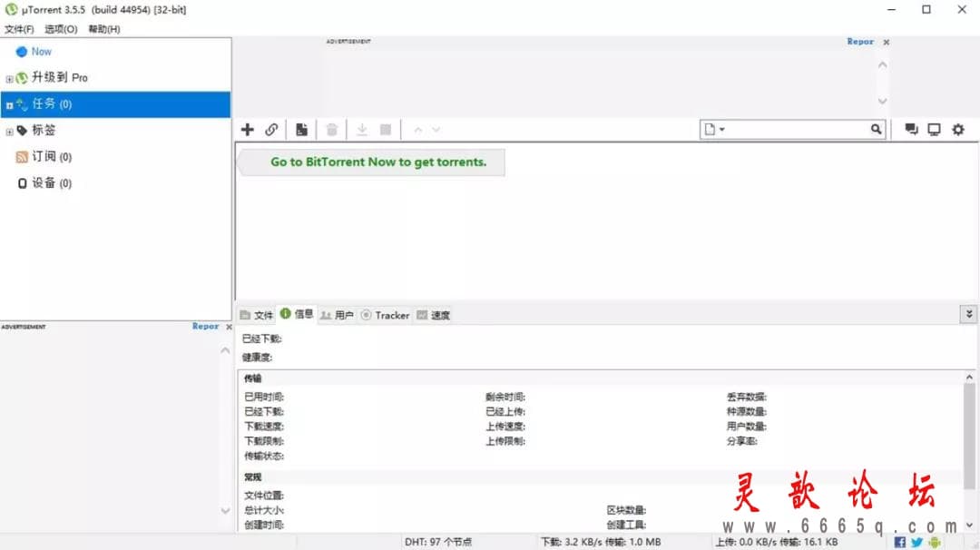Click the Twitter icon in status bar
This screenshot has width=980, height=550.
coord(916,542)
